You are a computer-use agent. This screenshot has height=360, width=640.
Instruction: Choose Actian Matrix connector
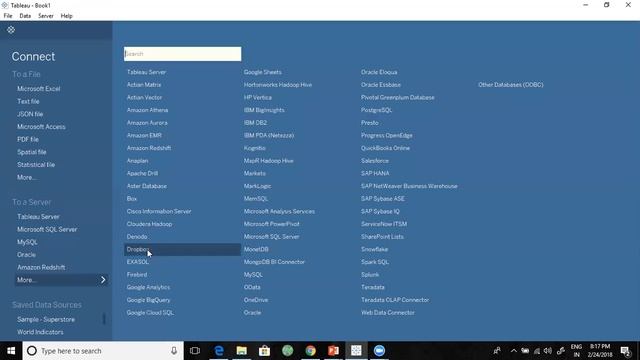(x=144, y=84)
